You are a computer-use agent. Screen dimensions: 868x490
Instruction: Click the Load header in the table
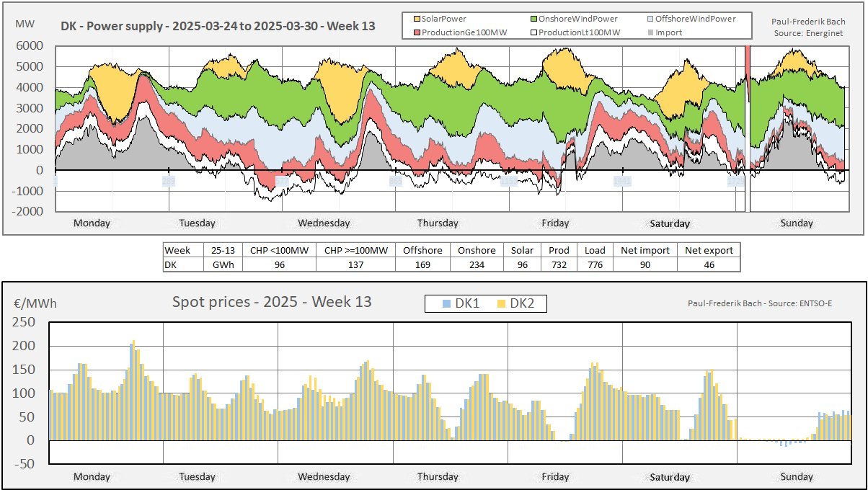pyautogui.click(x=595, y=250)
